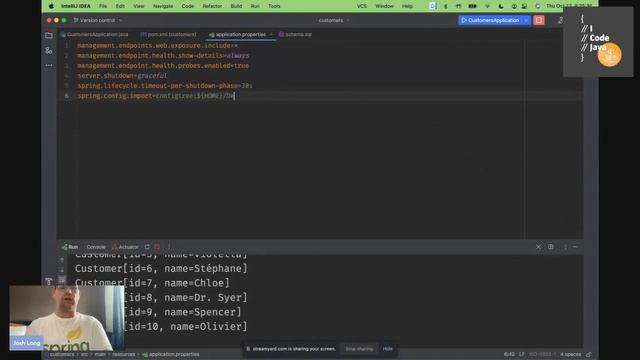The image size is (640, 360).
Task: Click resources breadcrumb in navigation bar
Action: click(x=124, y=354)
